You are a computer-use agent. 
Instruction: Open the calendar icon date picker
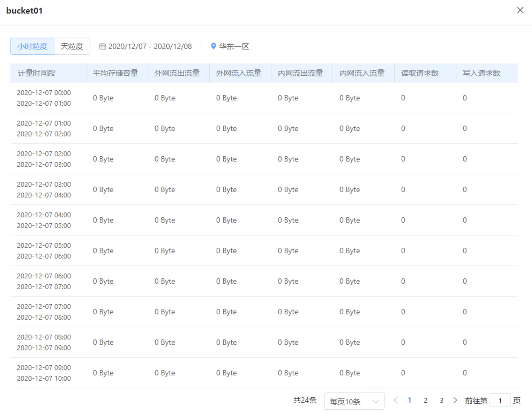click(102, 46)
